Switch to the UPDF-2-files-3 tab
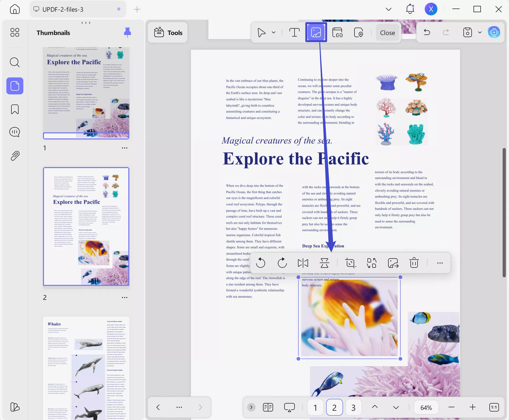The width and height of the screenshot is (509, 420). (x=63, y=9)
